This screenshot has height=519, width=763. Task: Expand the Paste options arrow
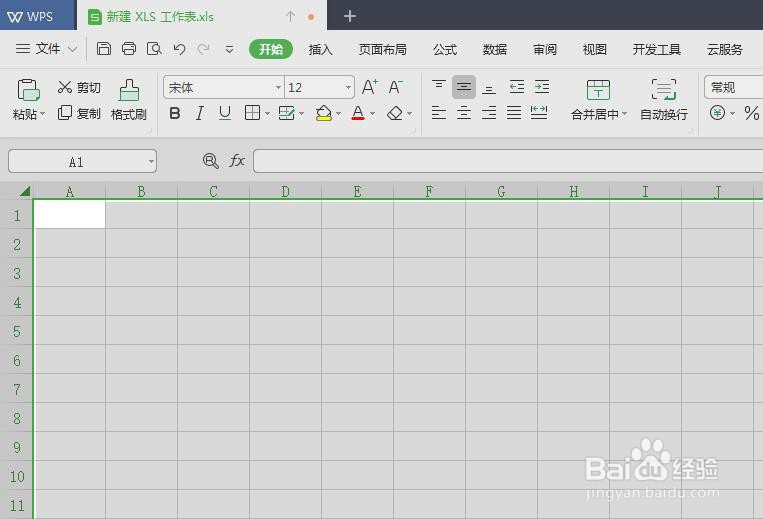click(42, 114)
